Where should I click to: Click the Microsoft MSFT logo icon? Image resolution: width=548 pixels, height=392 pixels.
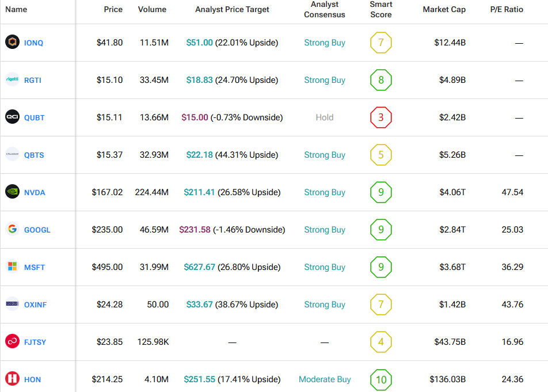tap(12, 267)
